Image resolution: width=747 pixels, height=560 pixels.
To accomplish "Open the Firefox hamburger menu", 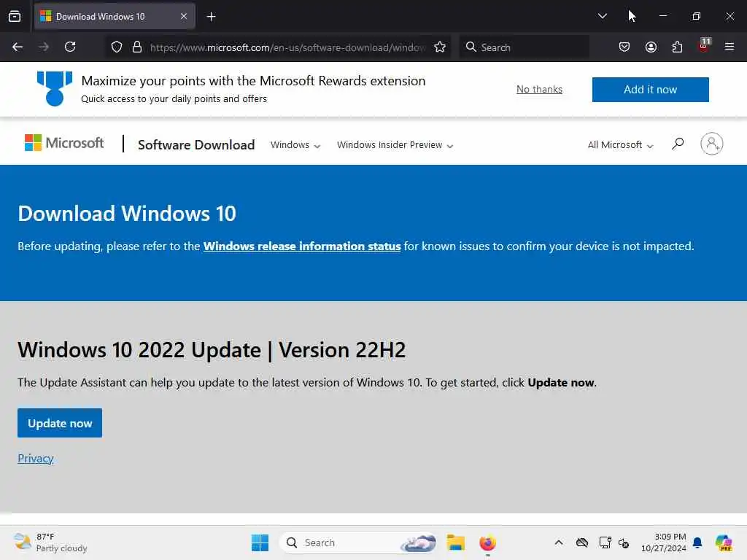I will tap(729, 47).
